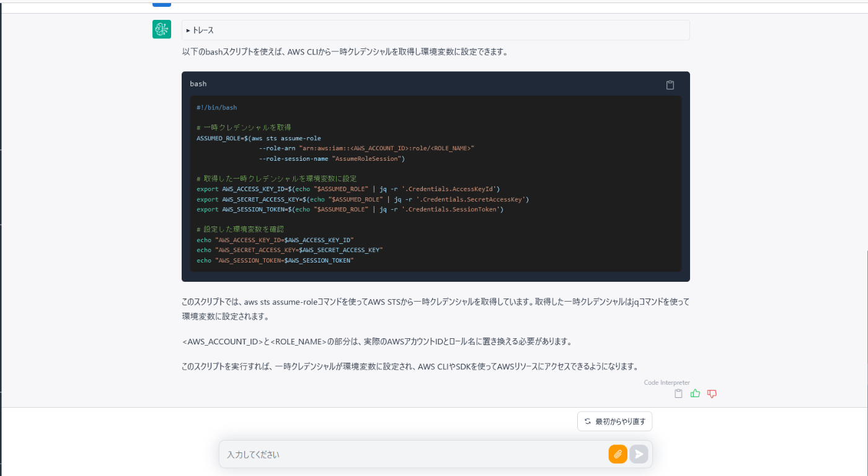Viewport: 868px width, 476px height.
Task: Send the message with the arrow button
Action: 639,454
